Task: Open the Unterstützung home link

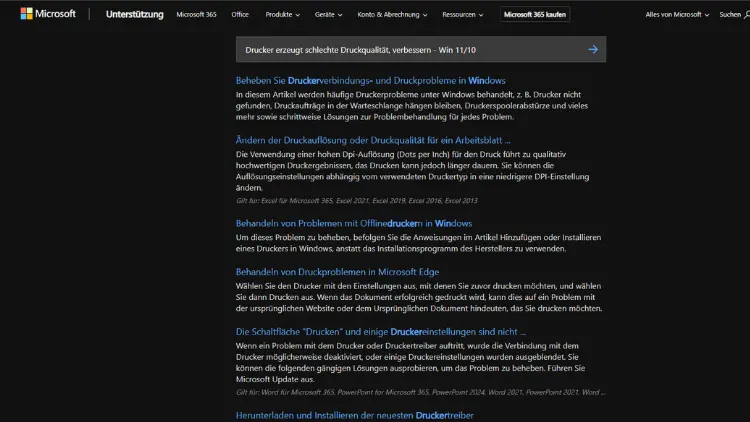Action: (x=134, y=14)
